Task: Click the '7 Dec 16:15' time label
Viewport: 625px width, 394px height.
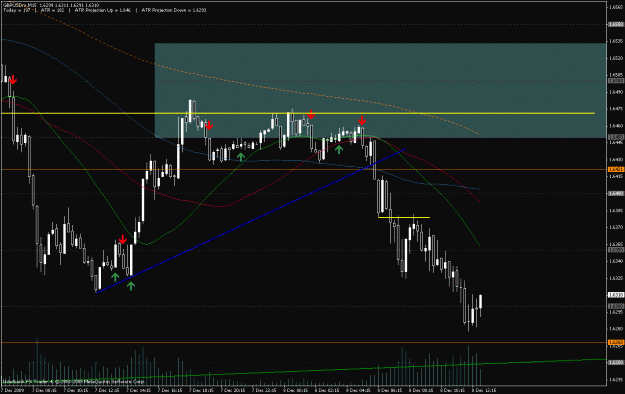Action: 170,390
